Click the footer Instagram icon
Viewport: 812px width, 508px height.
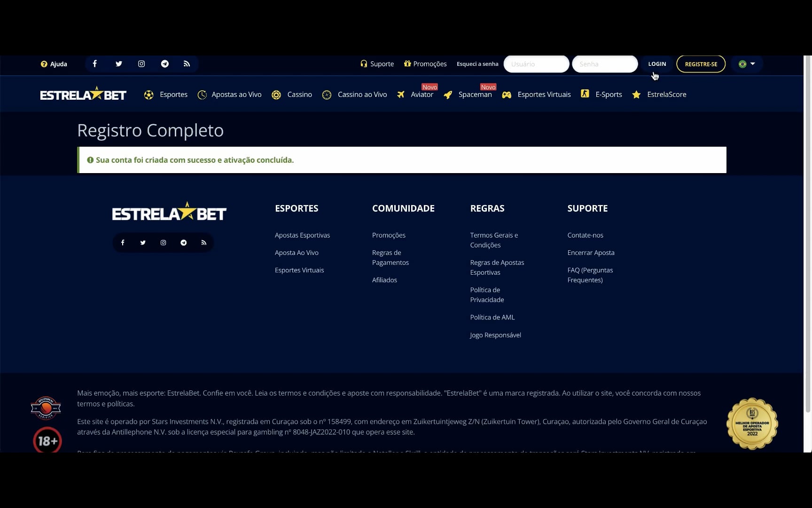point(163,243)
